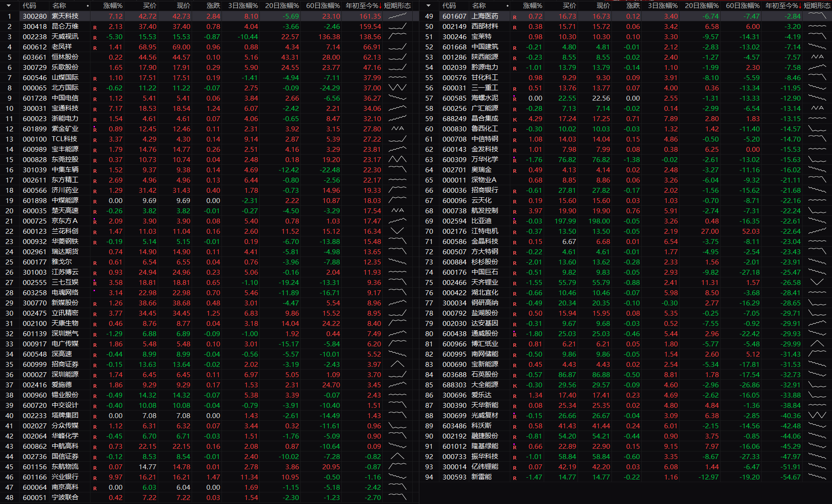Viewport: 832px width, 504px height.
Task: Click the R marker beside 比亚迪
Action: pos(515,222)
